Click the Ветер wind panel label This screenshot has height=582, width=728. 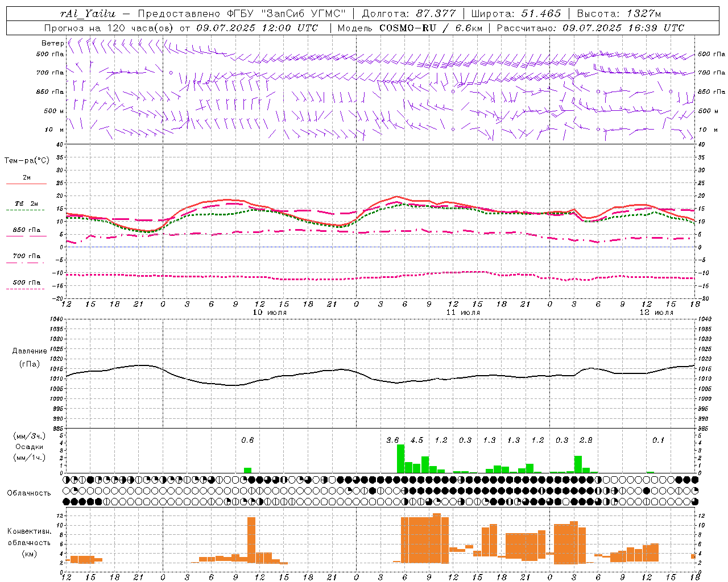point(52,43)
